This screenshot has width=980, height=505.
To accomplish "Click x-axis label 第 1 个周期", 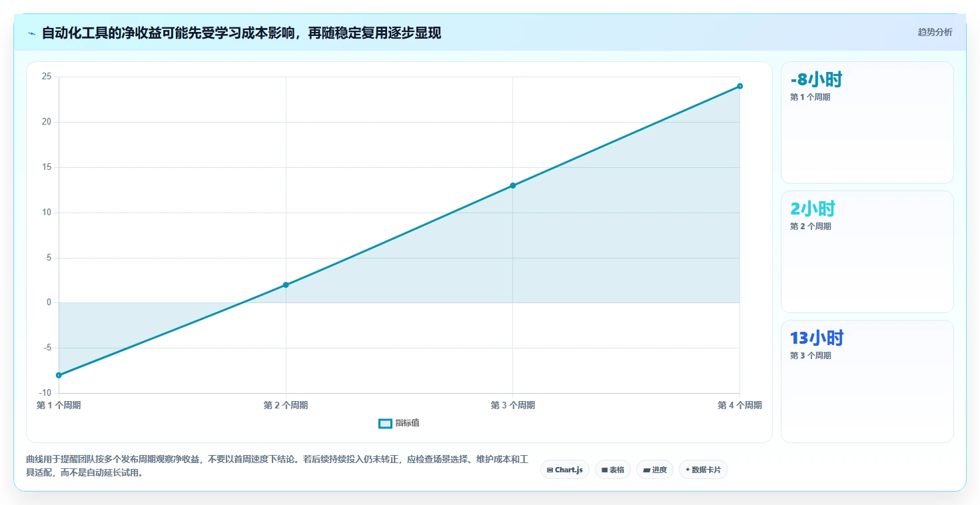I will (x=59, y=405).
